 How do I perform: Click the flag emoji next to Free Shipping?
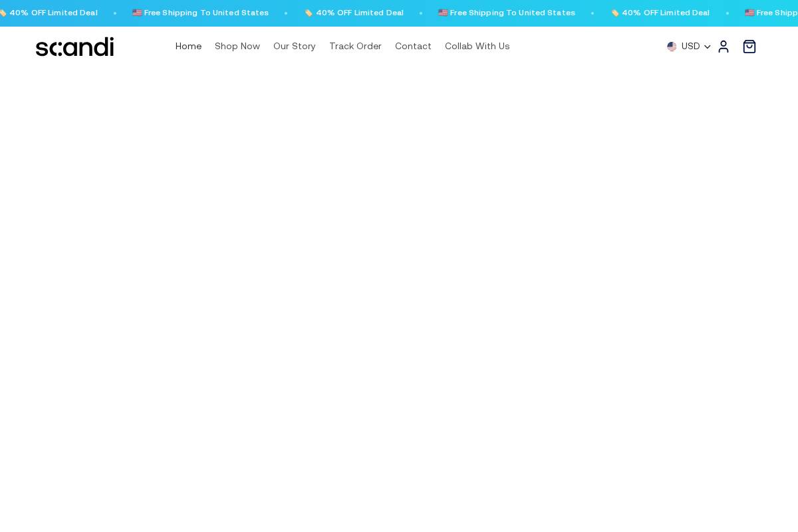(443, 12)
